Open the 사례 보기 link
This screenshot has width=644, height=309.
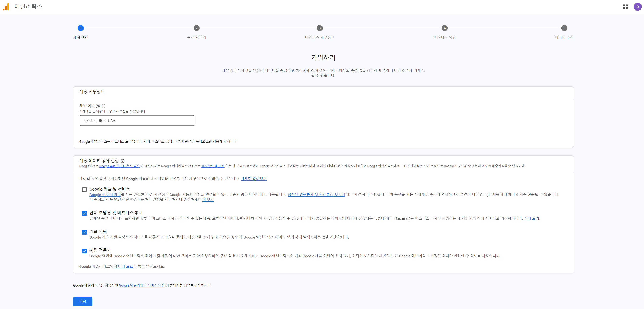[531, 218]
